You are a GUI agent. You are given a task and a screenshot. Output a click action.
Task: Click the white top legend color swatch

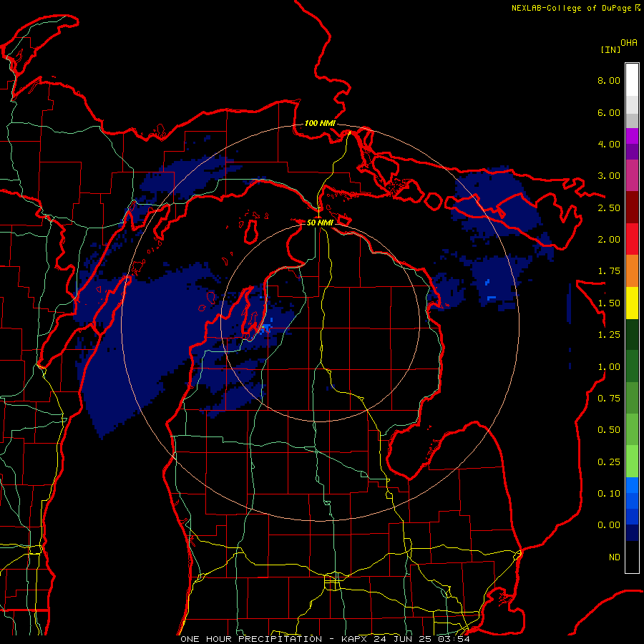[632, 80]
